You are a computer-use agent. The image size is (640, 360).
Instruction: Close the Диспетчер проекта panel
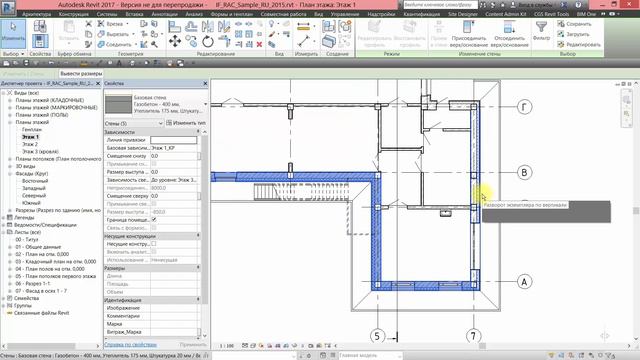pyautogui.click(x=98, y=83)
